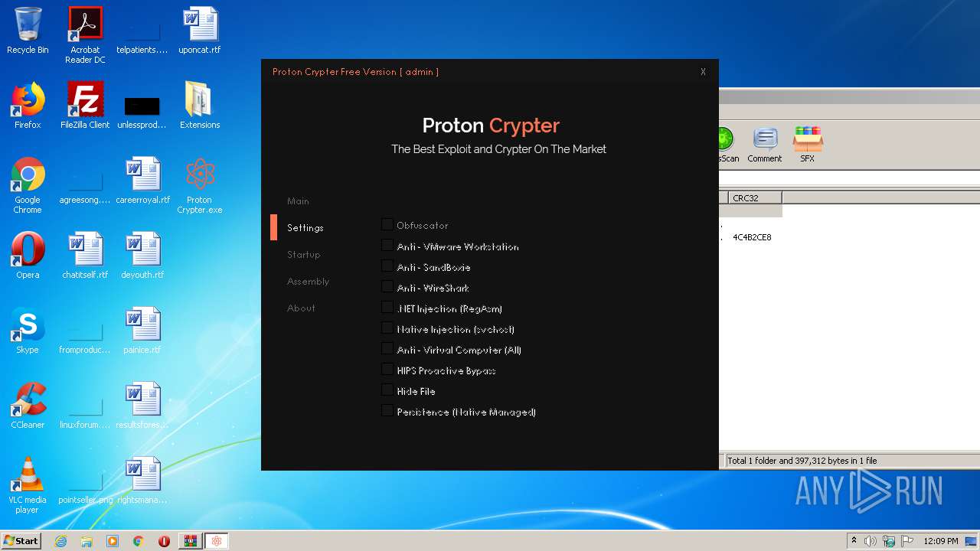Click the VirusScan icon in WinRAR toolbar
Viewport: 980px width, 551px height.
point(727,145)
